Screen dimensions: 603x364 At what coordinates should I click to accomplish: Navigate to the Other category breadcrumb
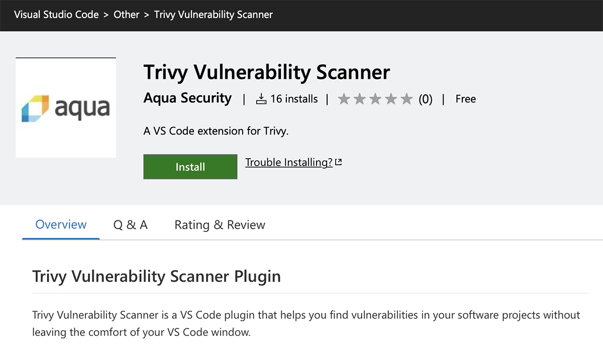point(127,15)
